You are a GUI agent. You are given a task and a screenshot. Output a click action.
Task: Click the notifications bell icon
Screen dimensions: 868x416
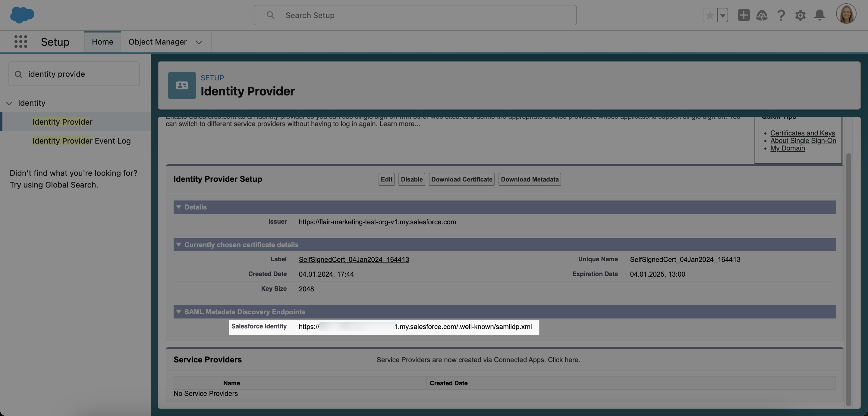tap(819, 15)
